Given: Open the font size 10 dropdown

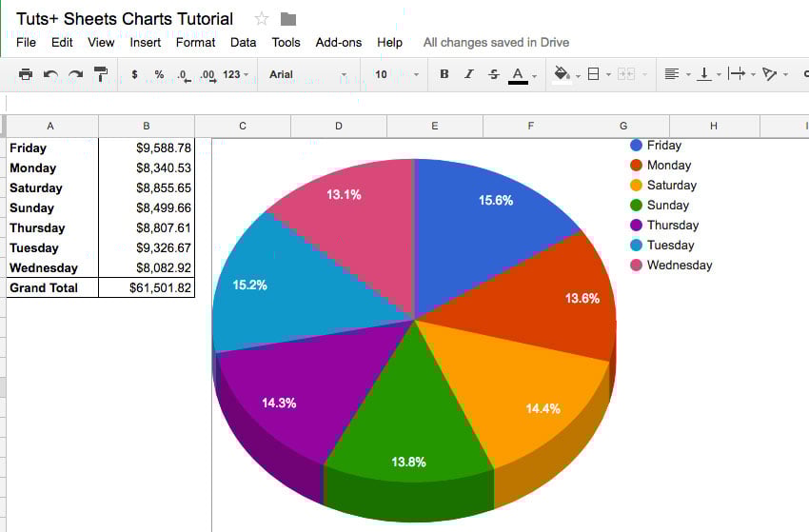Looking at the screenshot, I should click(x=395, y=74).
